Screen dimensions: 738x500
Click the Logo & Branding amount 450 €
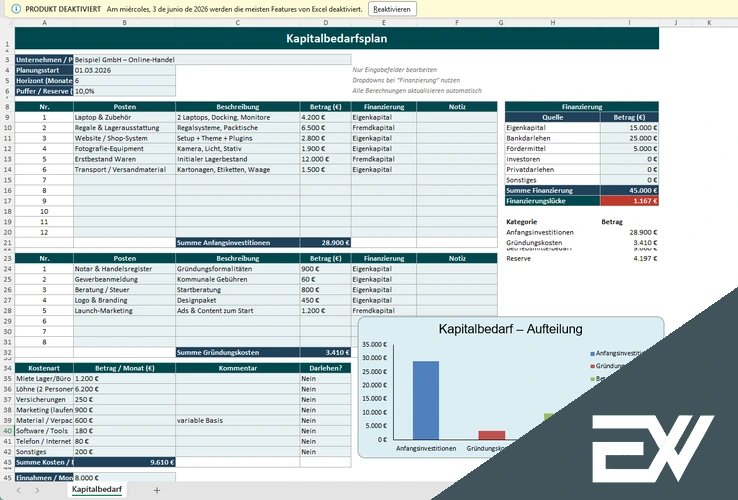[x=325, y=300]
